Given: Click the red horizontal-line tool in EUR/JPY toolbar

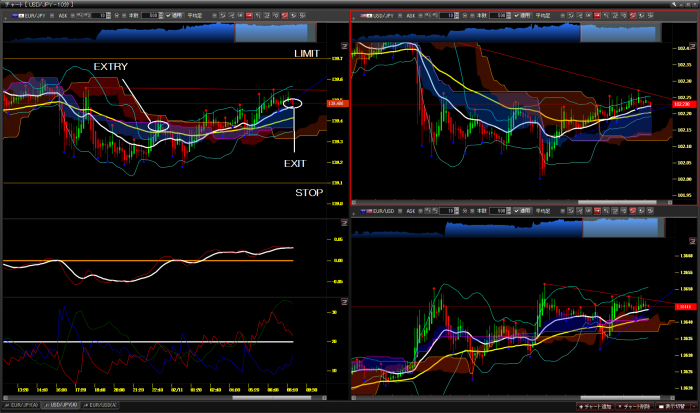Looking at the screenshot, I should pyautogui.click(x=249, y=15).
